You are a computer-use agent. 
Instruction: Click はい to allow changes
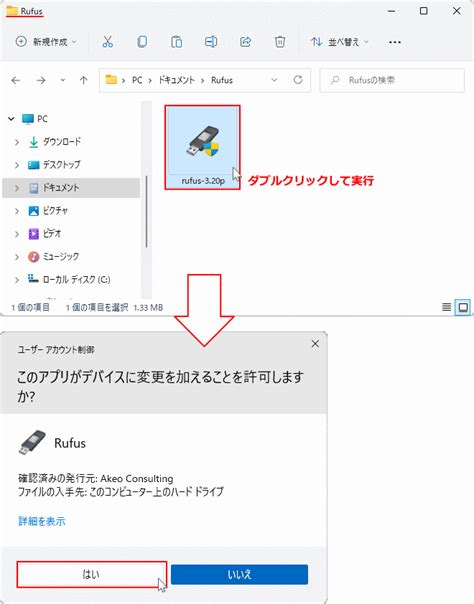(x=92, y=574)
